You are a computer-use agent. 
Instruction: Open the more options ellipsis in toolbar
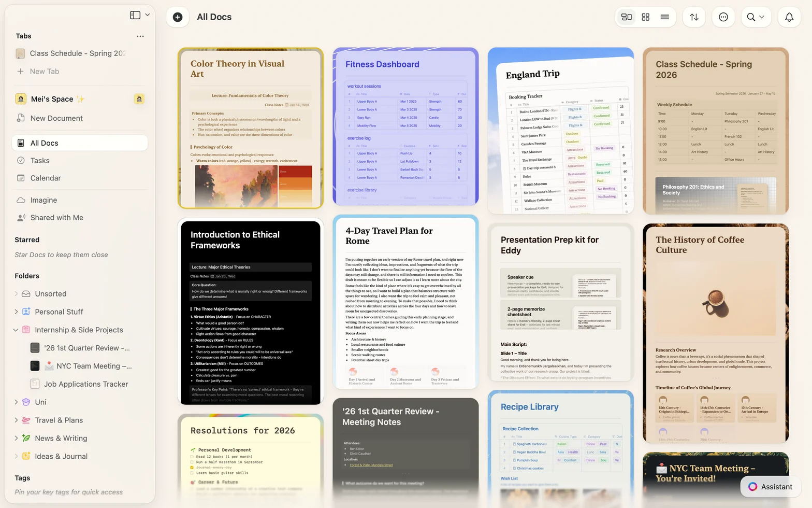(x=723, y=17)
